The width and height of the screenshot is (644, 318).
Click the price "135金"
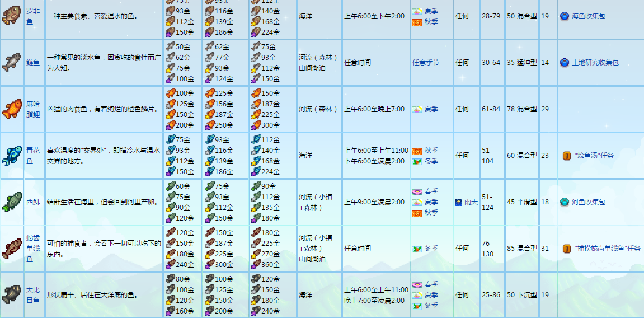(x=271, y=207)
